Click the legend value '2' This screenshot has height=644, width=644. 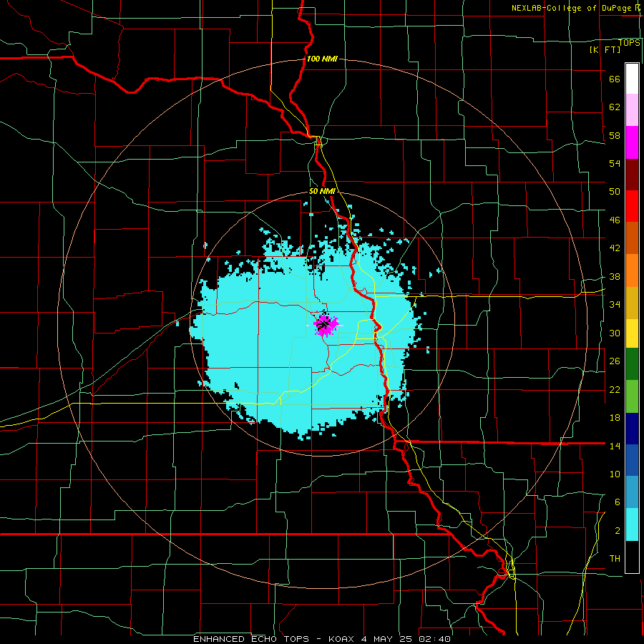[617, 531]
